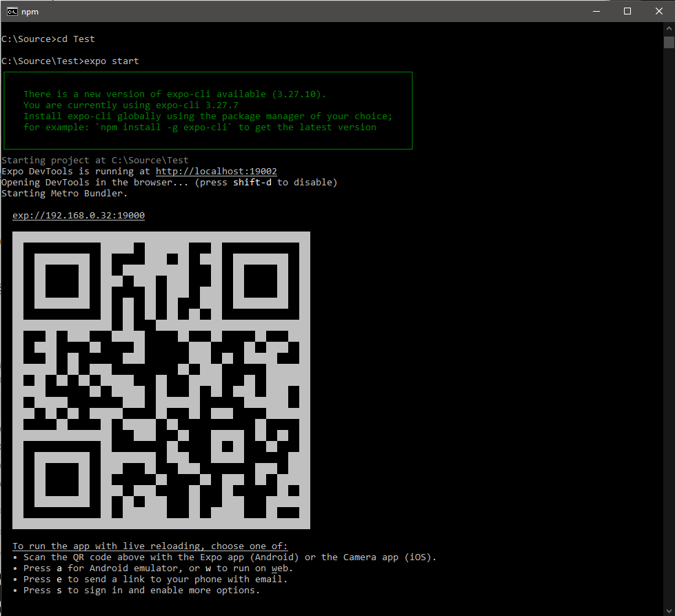Click the 'npm' window title text
Image resolution: width=675 pixels, height=616 pixels.
(x=30, y=12)
